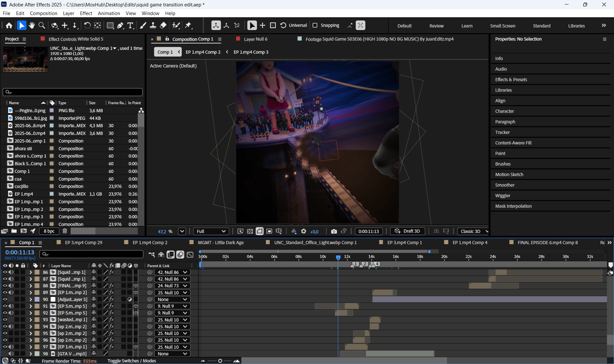This screenshot has height=364, width=614.
Task: Select the Hand tool
Action: point(32,25)
